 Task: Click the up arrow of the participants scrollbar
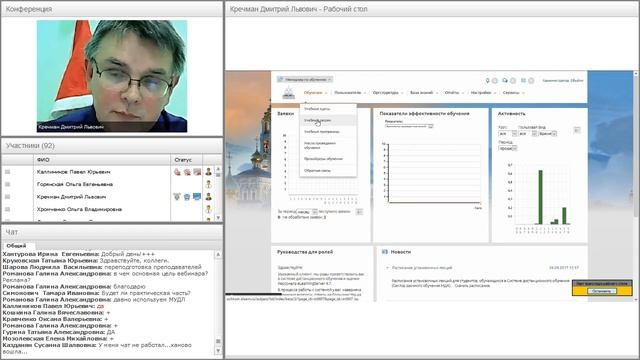pyautogui.click(x=218, y=169)
